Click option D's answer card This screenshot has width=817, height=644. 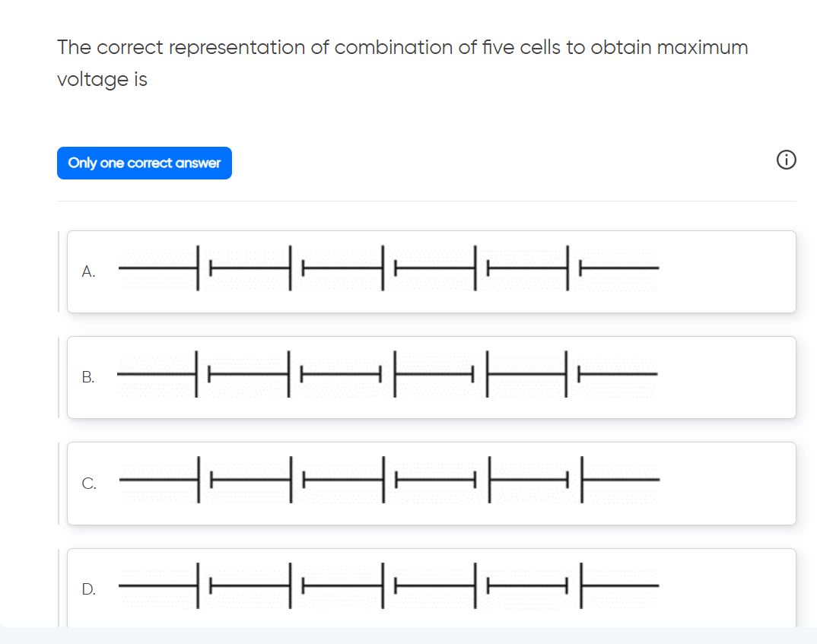point(431,588)
